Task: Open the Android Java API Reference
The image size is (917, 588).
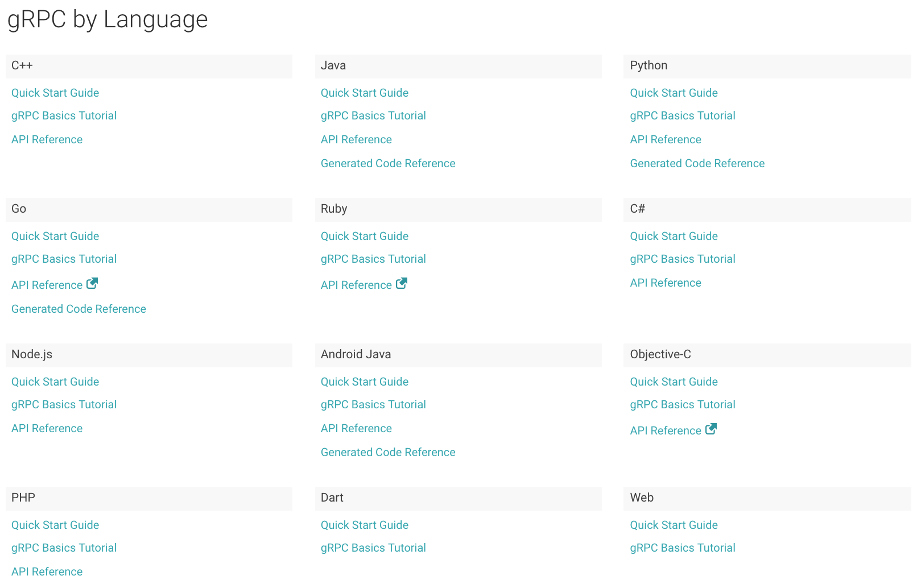Action: point(356,428)
